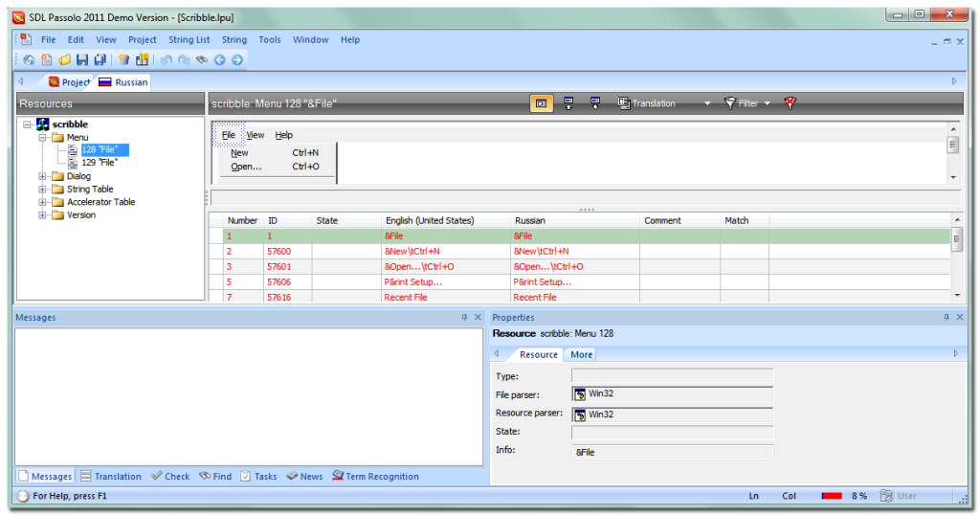Open the Tasks tab at bottom
This screenshot has height=516, width=980.
258,477
